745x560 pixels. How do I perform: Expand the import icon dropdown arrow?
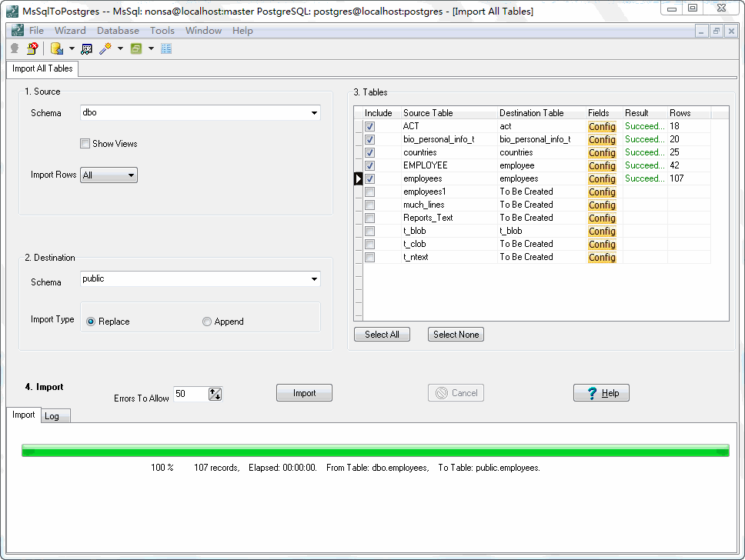click(72, 48)
